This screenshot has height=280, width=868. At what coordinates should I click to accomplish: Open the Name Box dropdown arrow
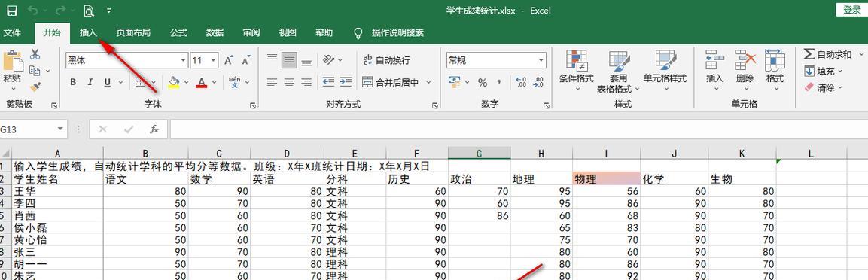[60, 129]
